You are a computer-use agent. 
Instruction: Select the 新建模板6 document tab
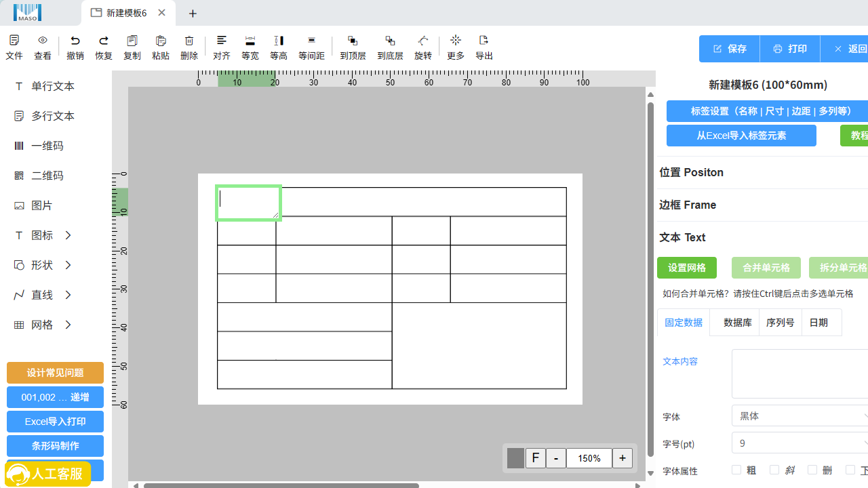point(128,13)
